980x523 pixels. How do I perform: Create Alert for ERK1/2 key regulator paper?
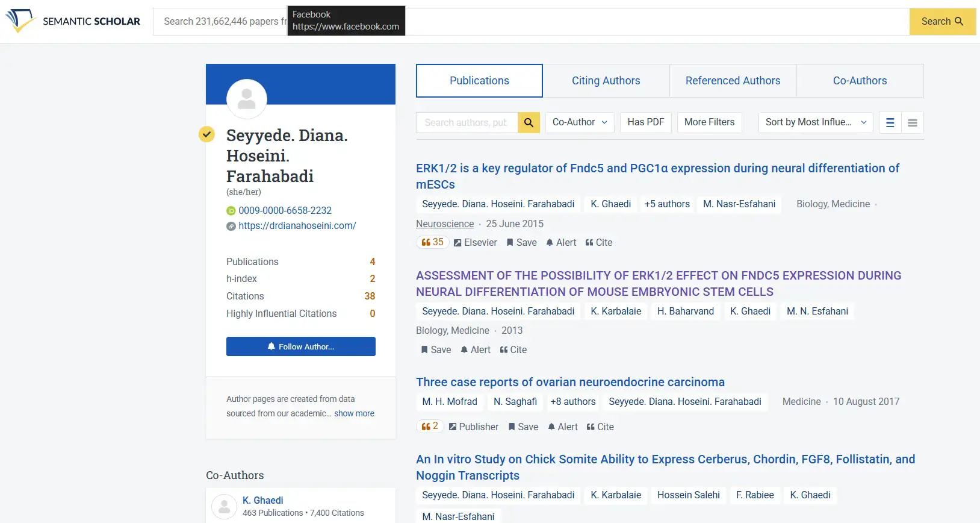(561, 242)
